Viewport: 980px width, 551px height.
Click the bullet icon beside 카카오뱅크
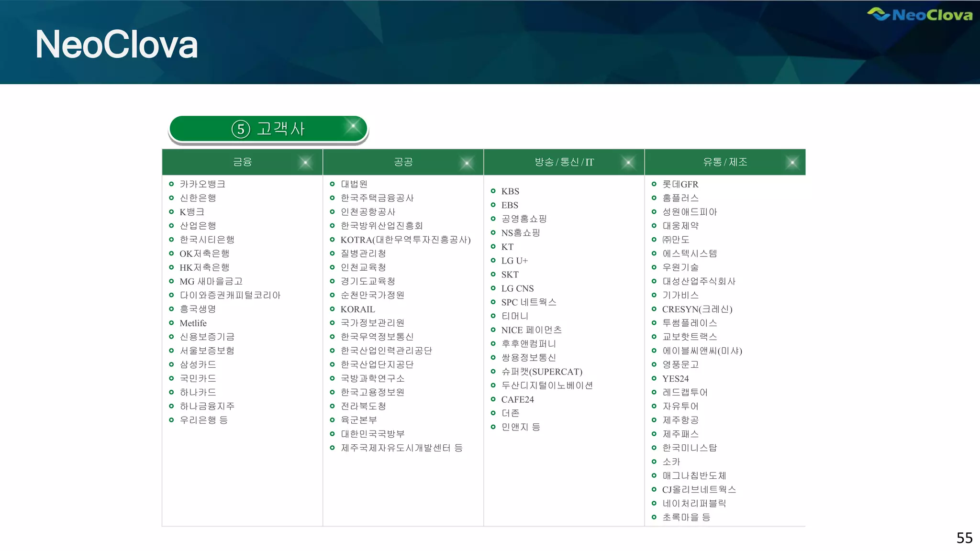tap(171, 184)
